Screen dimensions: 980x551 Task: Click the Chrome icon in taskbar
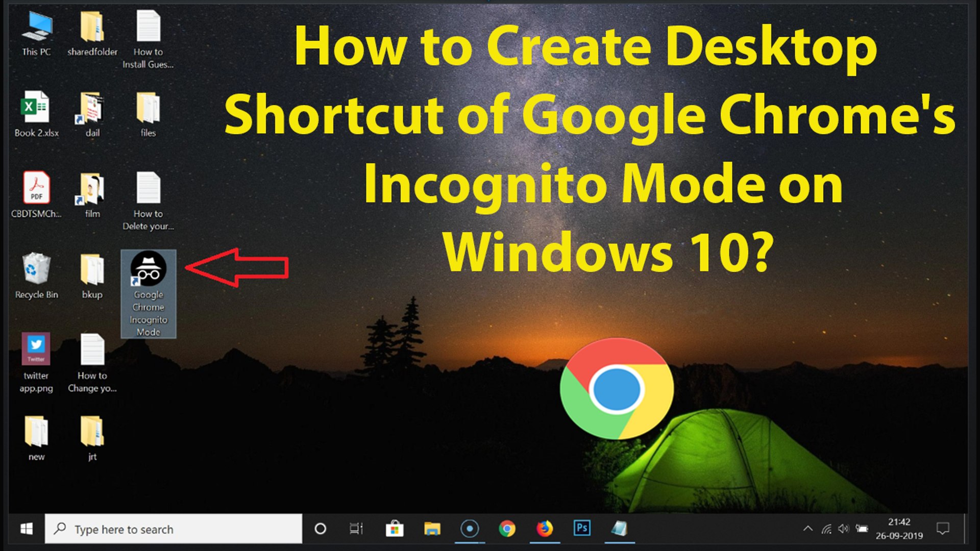(507, 529)
